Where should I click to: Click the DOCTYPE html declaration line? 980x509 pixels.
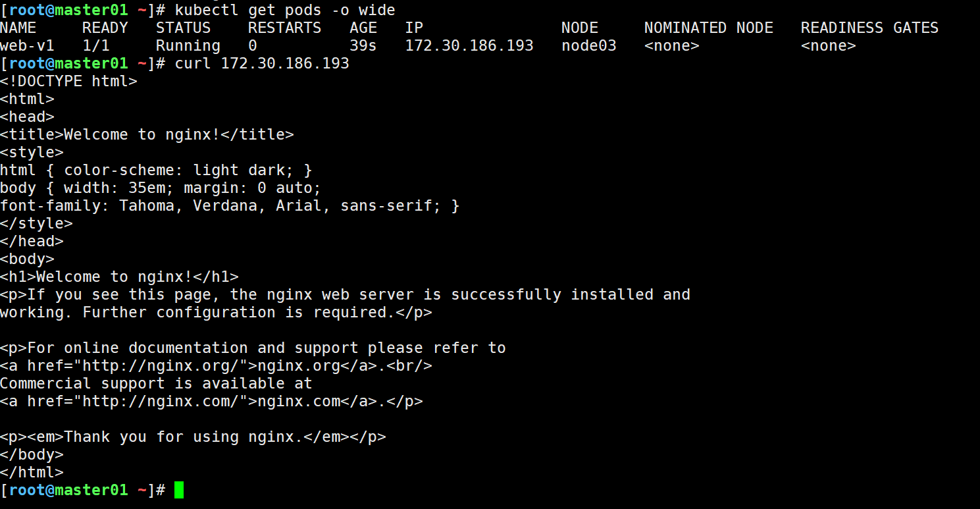click(68, 81)
